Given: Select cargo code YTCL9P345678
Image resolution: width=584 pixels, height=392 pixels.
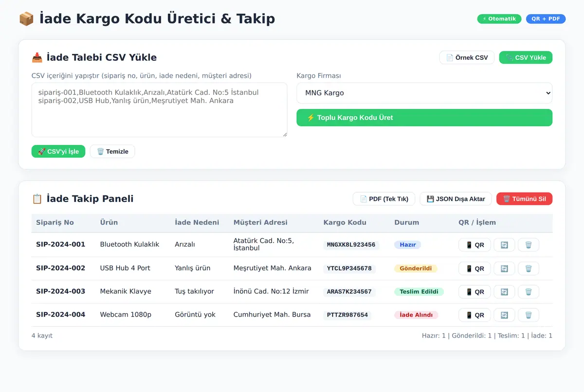Looking at the screenshot, I should [349, 268].
